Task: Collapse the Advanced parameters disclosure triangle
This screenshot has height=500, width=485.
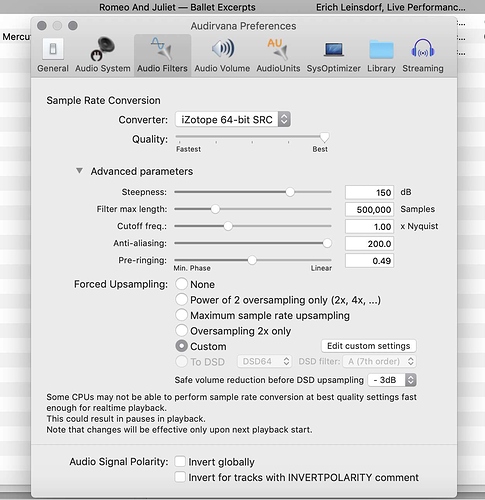Action: click(x=79, y=171)
